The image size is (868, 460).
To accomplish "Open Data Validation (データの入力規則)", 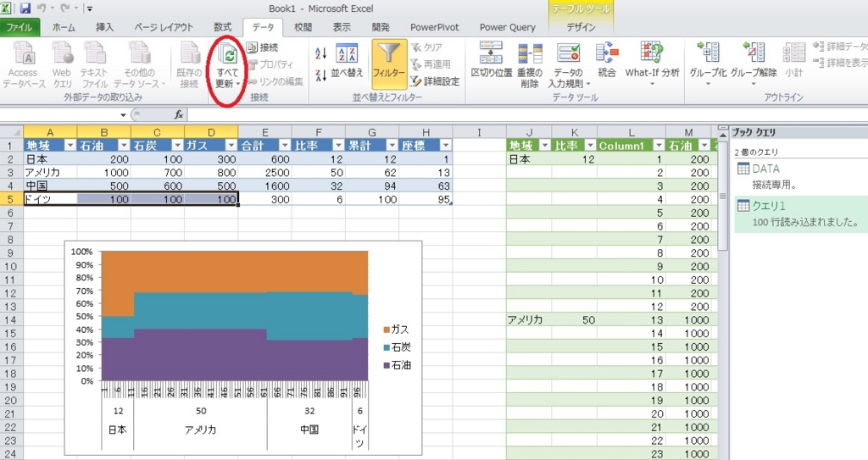I will [569, 64].
